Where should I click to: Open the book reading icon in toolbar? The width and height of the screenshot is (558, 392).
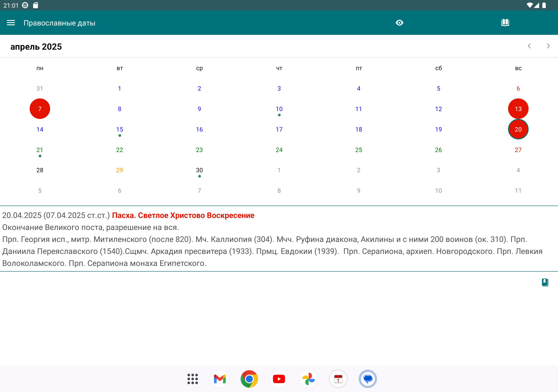(505, 23)
